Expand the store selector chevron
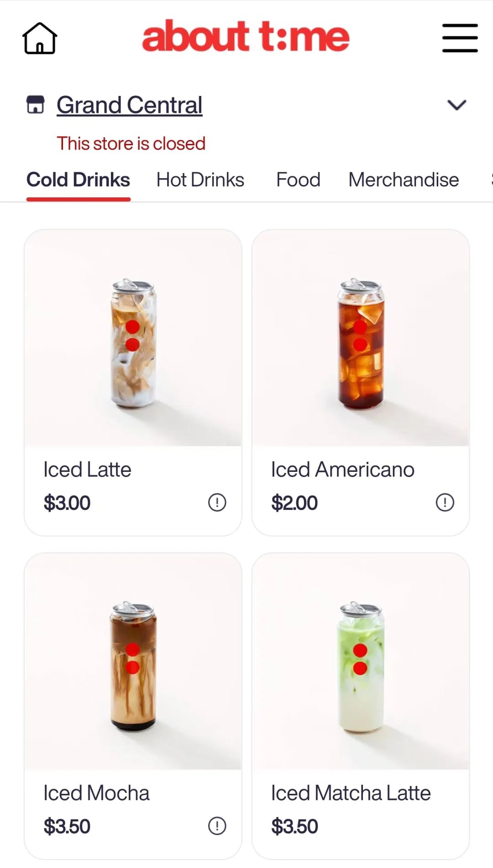Image resolution: width=493 pixels, height=868 pixels. tap(456, 105)
